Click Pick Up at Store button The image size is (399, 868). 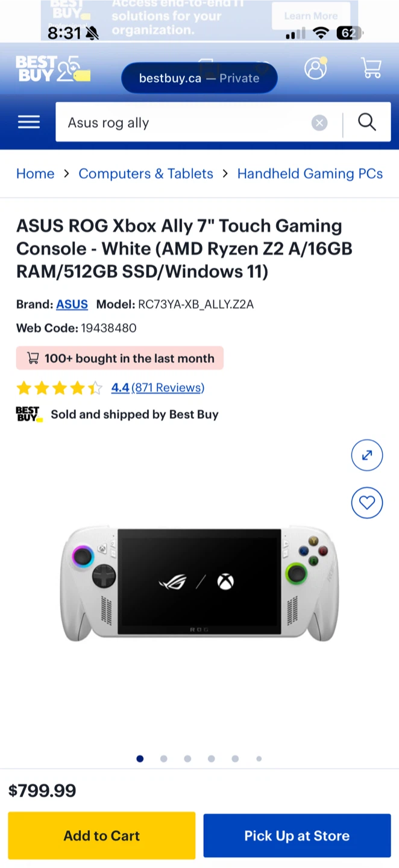297,835
